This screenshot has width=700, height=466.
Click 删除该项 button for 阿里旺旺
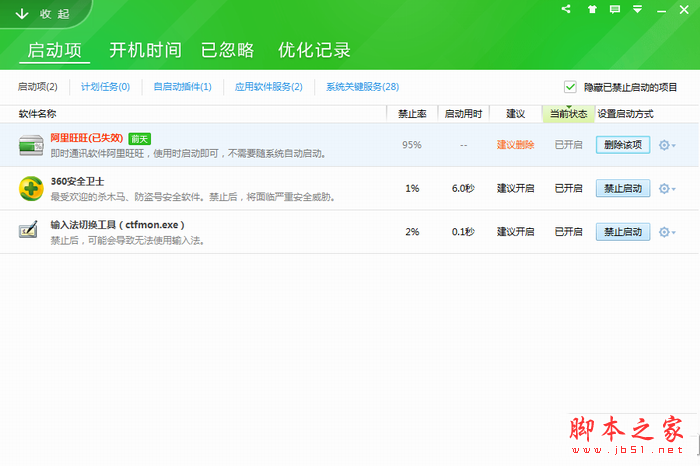(623, 145)
